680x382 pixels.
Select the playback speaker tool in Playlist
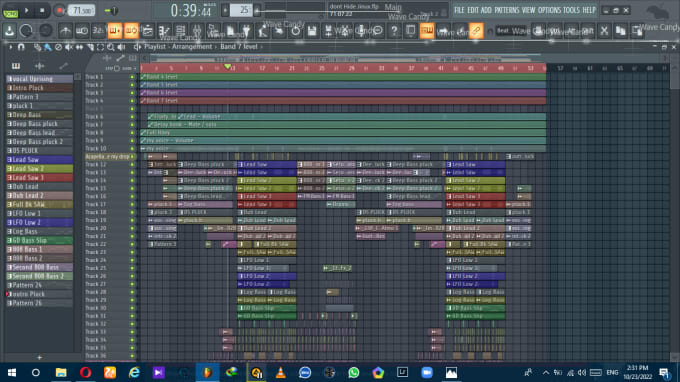[x=121, y=47]
